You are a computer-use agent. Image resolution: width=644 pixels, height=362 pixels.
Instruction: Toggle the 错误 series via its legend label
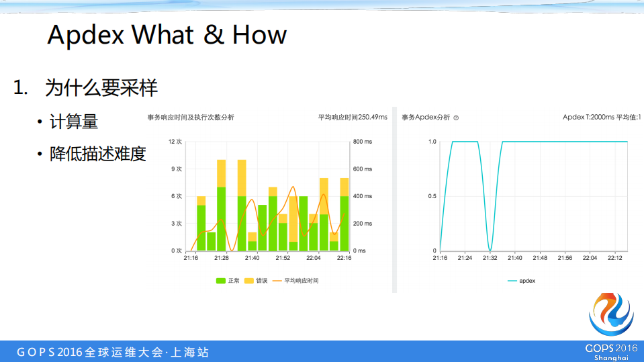(x=262, y=281)
